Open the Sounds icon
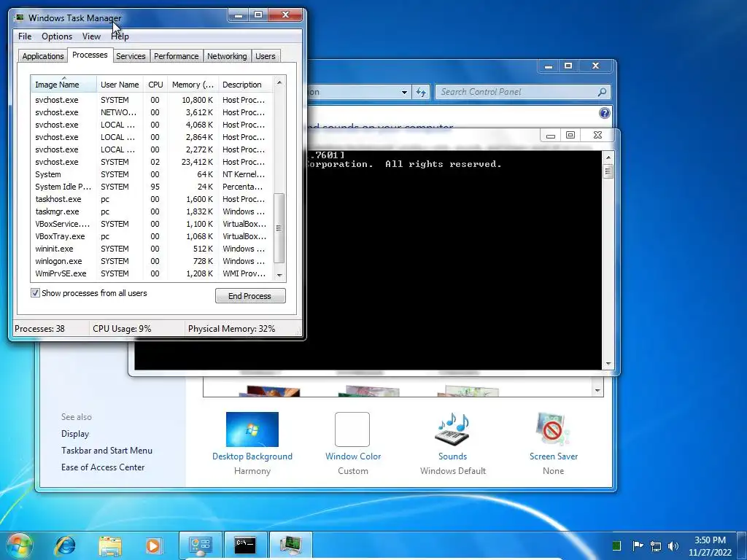 [452, 429]
